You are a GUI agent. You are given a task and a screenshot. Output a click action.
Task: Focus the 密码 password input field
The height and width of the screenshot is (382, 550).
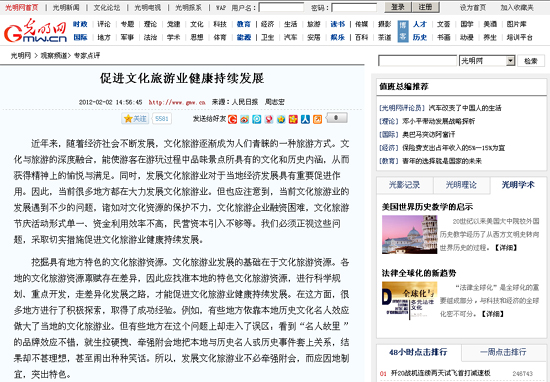point(354,7)
